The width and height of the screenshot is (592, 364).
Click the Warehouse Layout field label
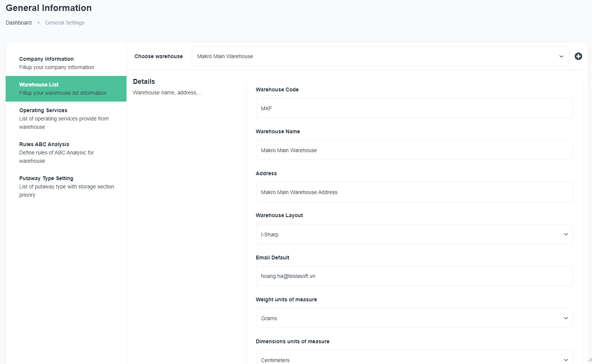tap(279, 215)
